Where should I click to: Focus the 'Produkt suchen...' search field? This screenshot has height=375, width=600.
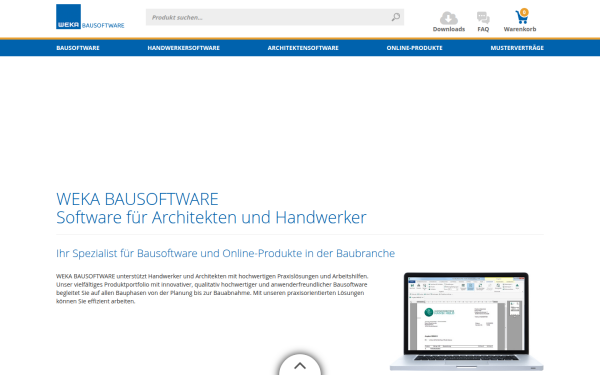pos(275,17)
